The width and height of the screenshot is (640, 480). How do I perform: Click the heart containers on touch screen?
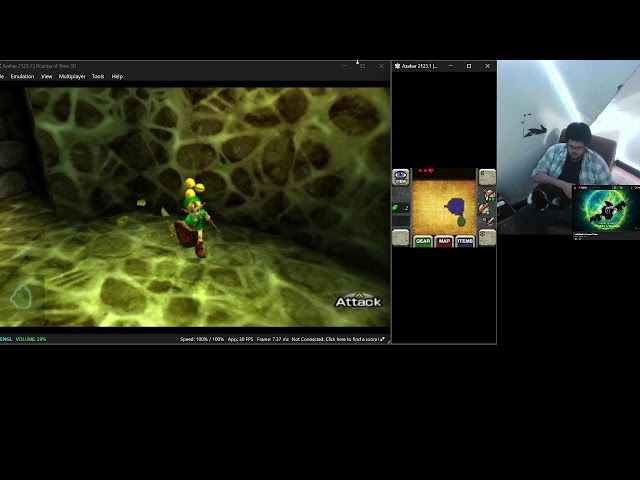(426, 171)
